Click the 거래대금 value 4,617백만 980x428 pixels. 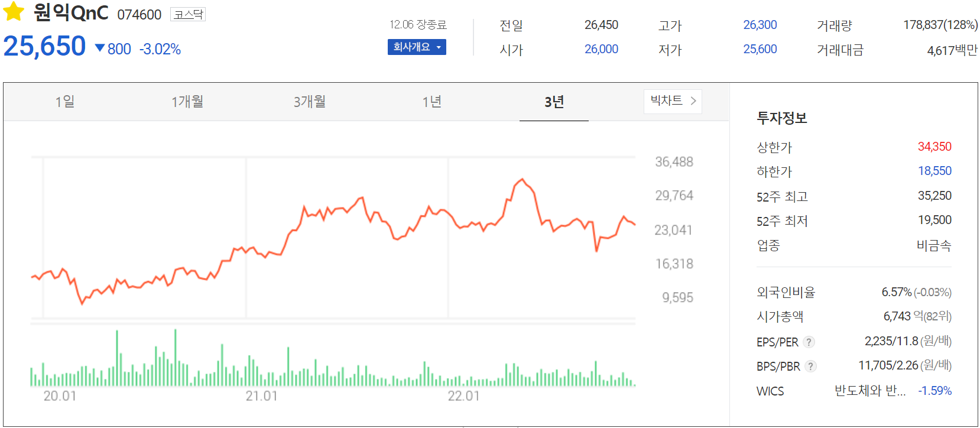952,50
